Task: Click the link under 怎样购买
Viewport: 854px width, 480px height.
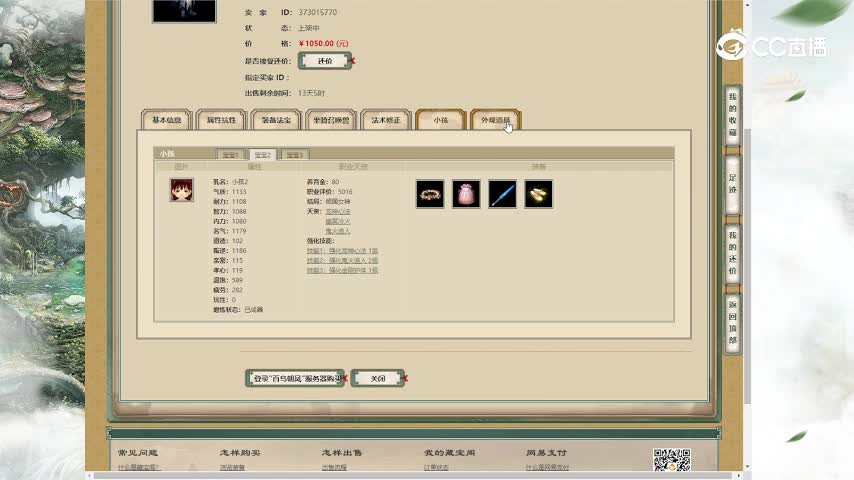Action: (233, 467)
